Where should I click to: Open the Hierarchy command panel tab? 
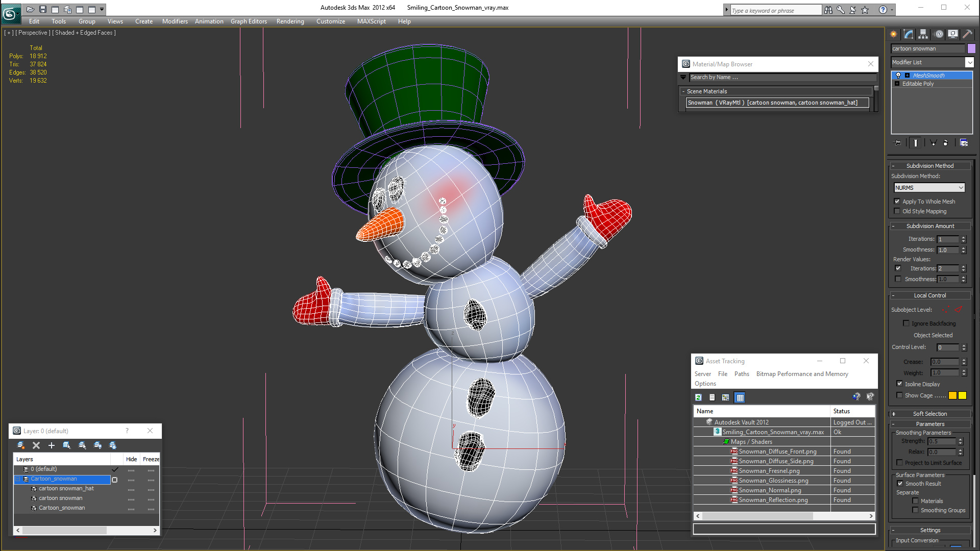[923, 34]
